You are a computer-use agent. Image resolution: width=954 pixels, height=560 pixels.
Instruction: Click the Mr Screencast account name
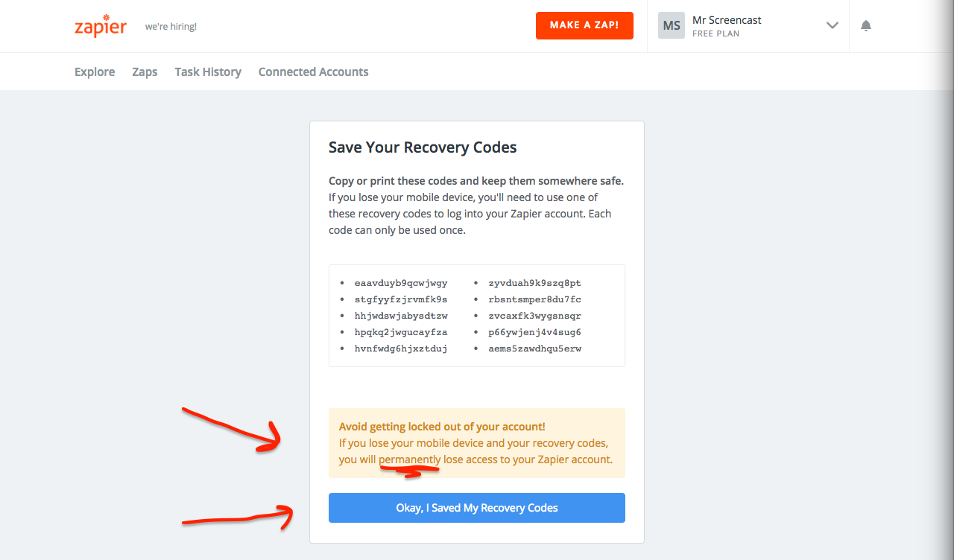(x=727, y=20)
